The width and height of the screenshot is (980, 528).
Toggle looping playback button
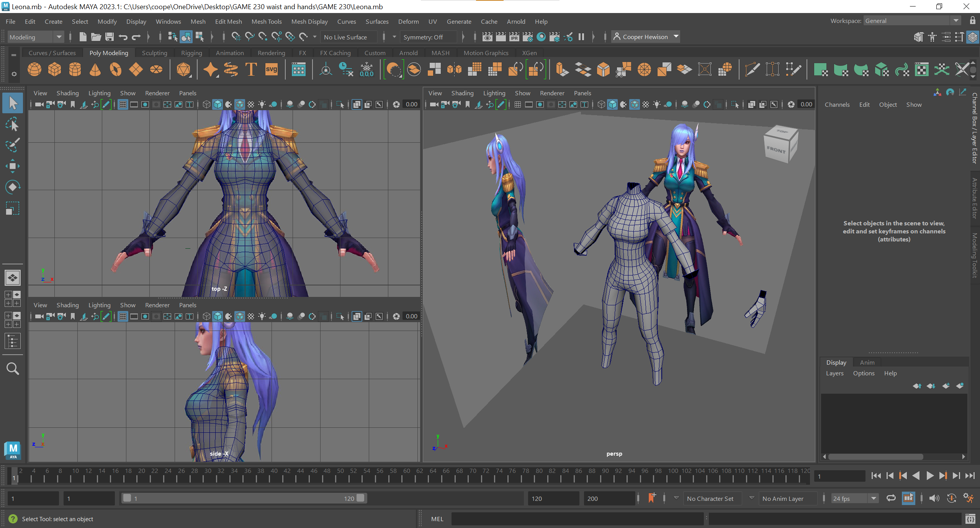[x=891, y=498]
